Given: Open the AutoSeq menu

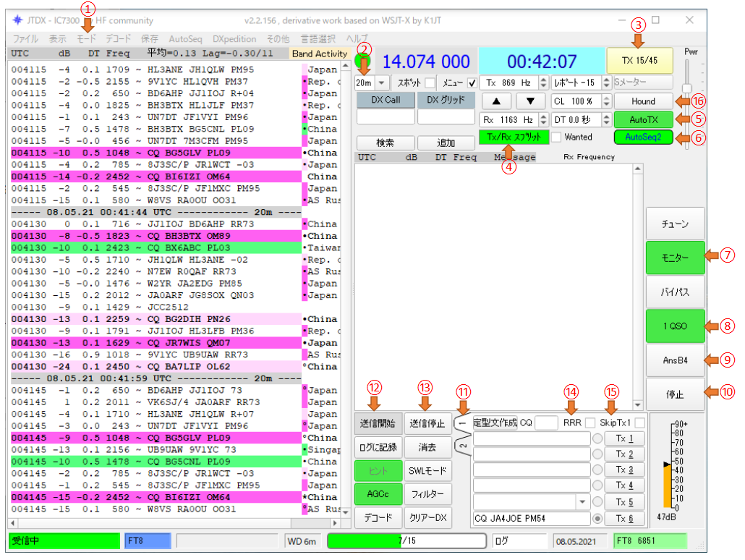Looking at the screenshot, I should [185, 39].
